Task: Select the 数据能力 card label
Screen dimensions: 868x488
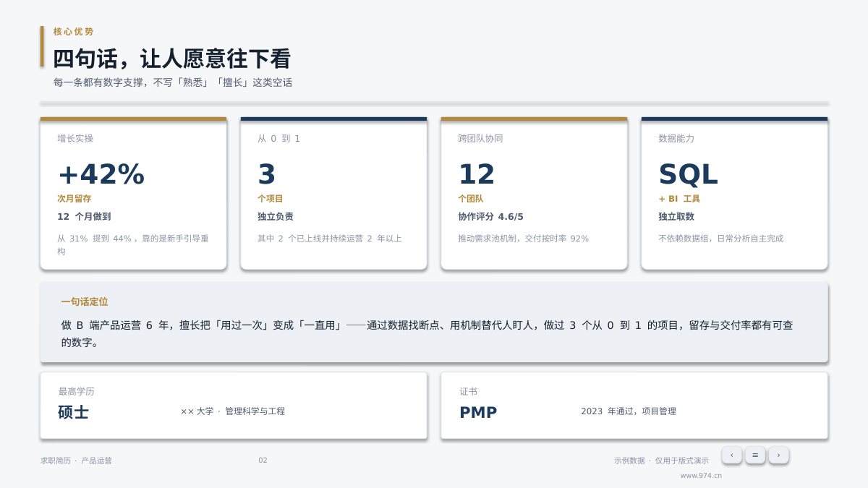Action: click(x=676, y=138)
